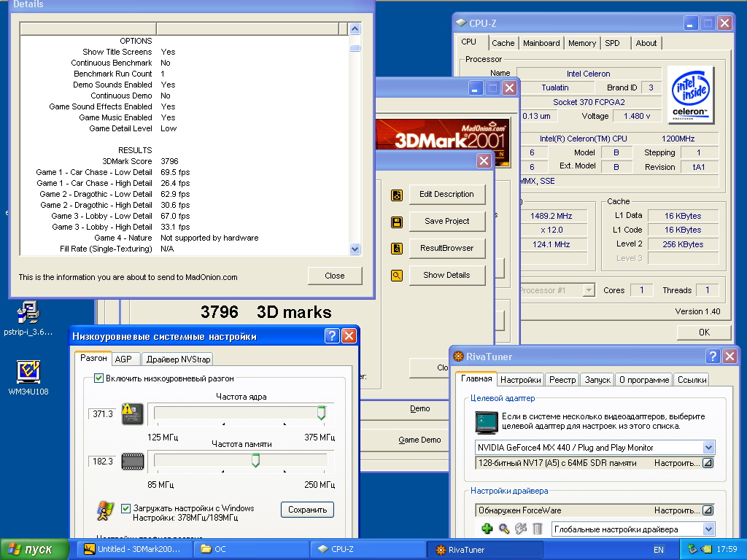
Task: Click the Save Project button
Action: [446, 222]
